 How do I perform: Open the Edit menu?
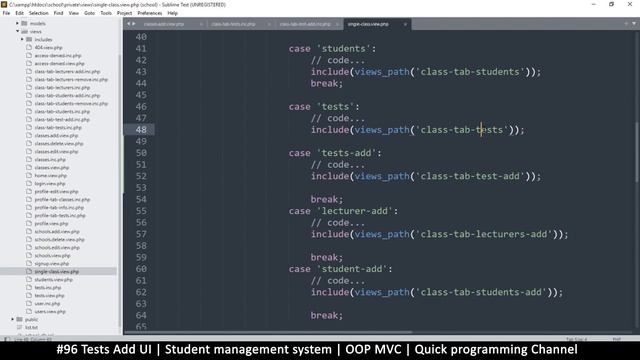click(19, 13)
